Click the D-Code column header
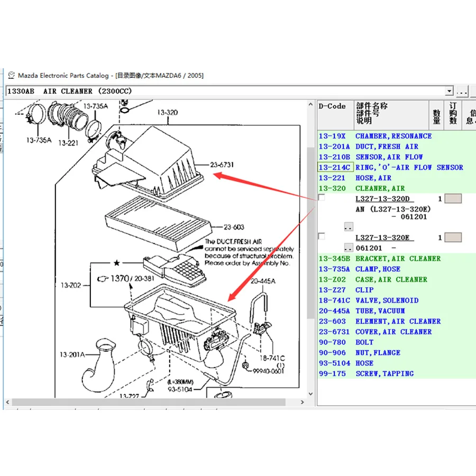Image resolution: width=476 pixels, height=476 pixels. (x=335, y=115)
